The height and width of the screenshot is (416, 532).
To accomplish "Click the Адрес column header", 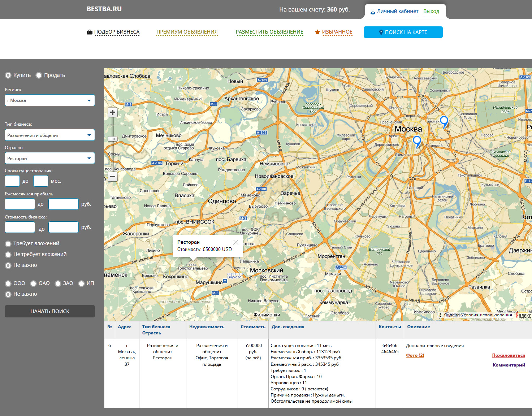I will (125, 327).
